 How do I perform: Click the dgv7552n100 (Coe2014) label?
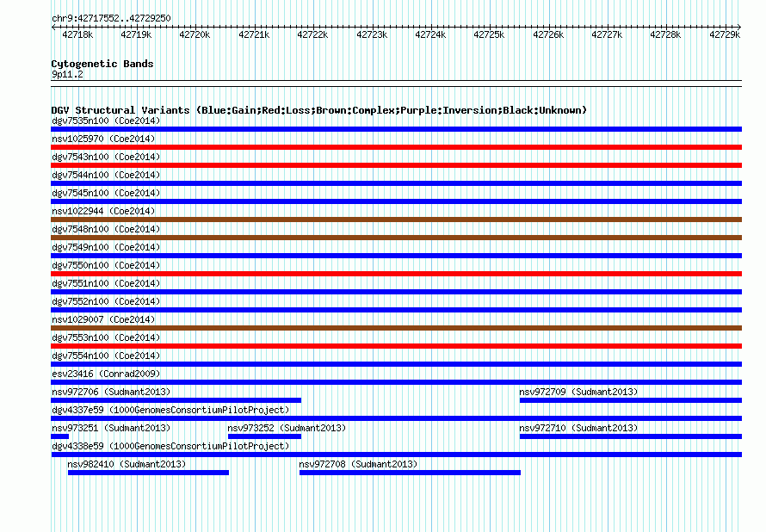(x=106, y=301)
